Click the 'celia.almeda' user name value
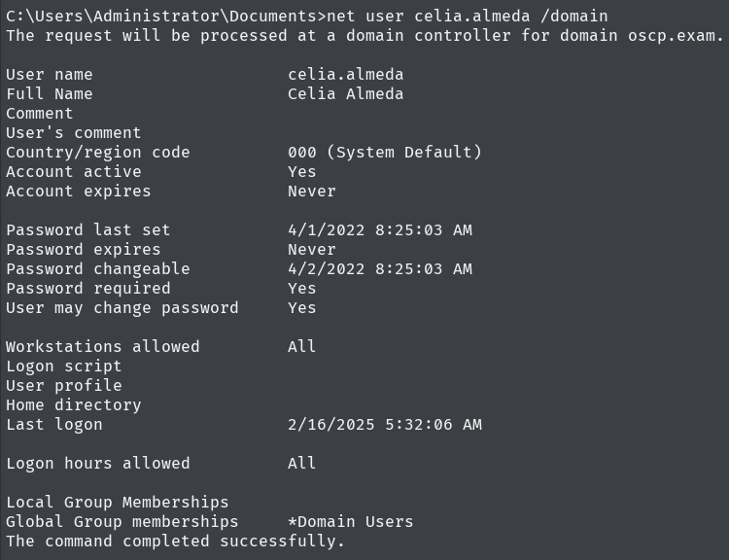Image resolution: width=729 pixels, height=560 pixels. tap(345, 74)
